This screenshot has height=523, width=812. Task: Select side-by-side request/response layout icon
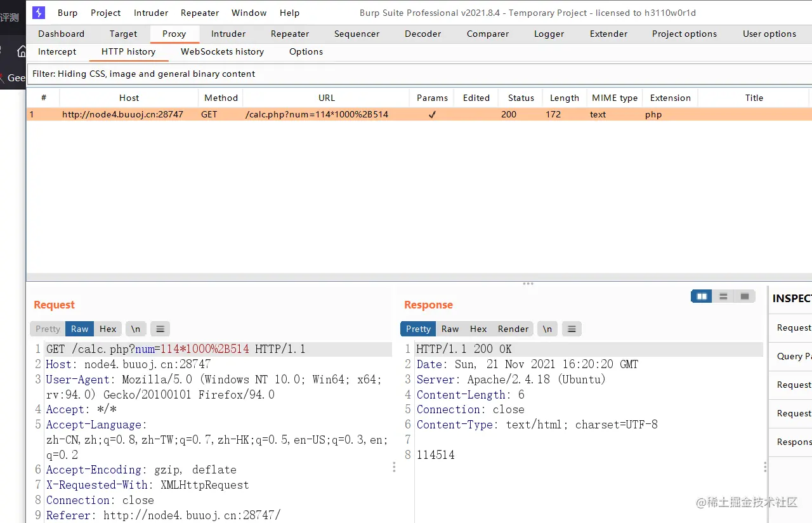(702, 296)
